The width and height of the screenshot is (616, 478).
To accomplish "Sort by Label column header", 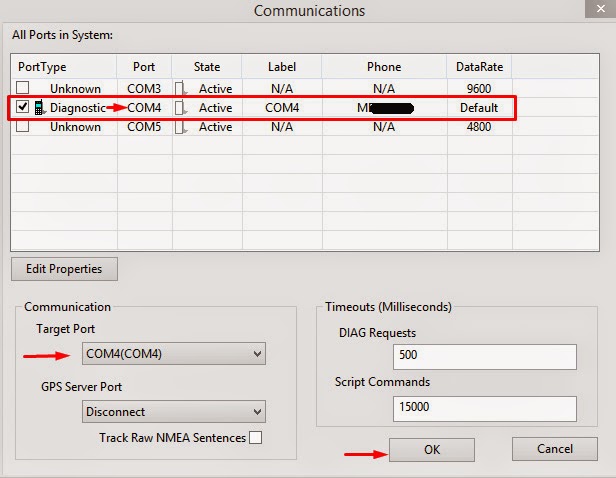I will pos(282,67).
